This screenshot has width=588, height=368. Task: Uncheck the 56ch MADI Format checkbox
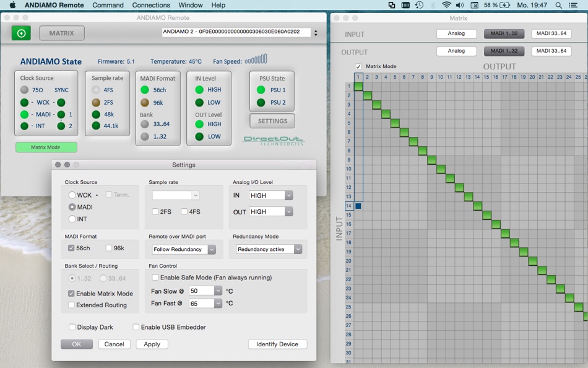coord(71,248)
